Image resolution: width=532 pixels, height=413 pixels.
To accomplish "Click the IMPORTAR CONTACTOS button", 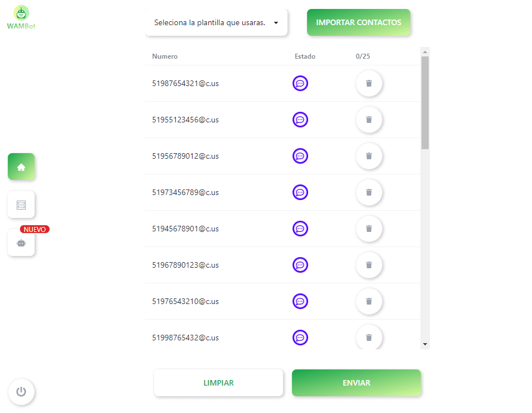I will tap(358, 22).
